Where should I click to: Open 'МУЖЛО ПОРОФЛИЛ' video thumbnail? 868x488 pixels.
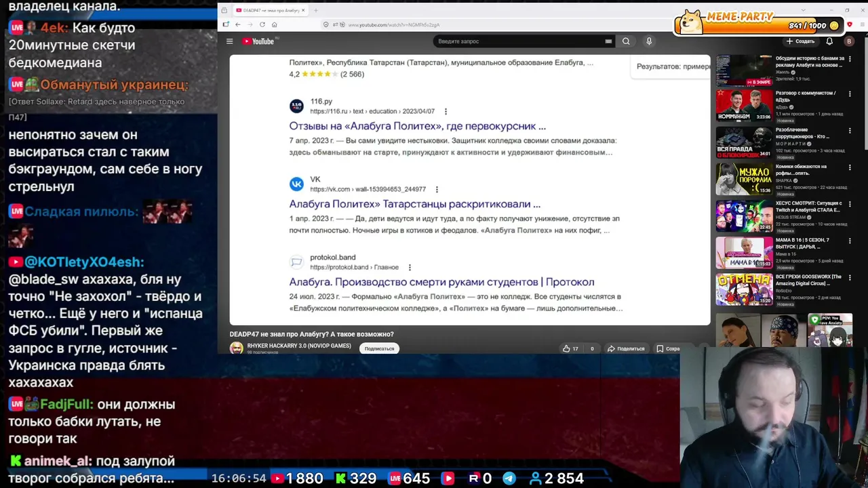pos(744,178)
